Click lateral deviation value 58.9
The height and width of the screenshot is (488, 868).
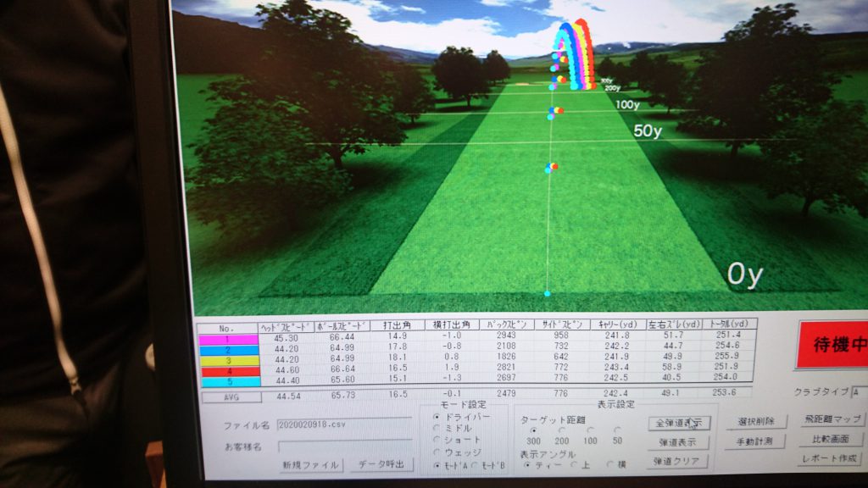point(671,367)
